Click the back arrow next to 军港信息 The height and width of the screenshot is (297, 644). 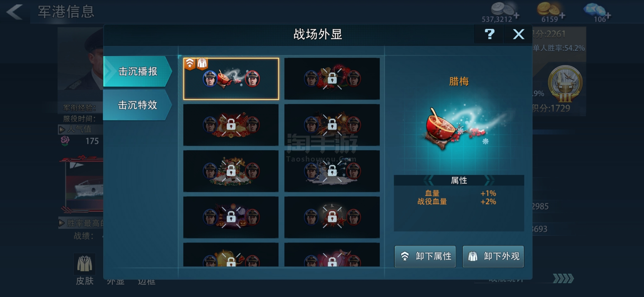point(14,12)
